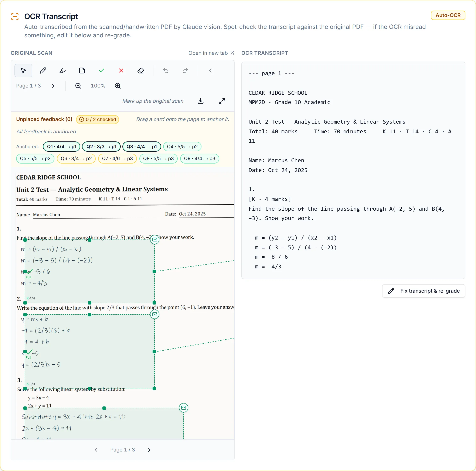Click 'Mark up the original scan' hint text

click(x=153, y=101)
